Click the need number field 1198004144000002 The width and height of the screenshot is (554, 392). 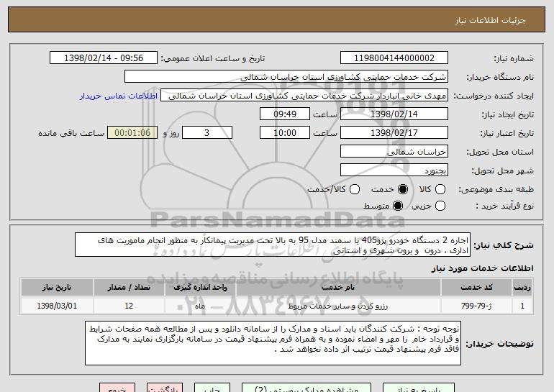pos(394,58)
